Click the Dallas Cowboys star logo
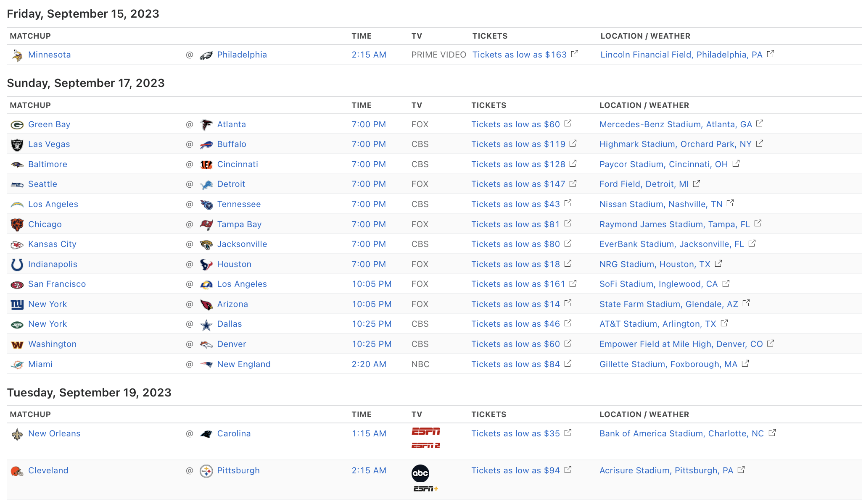The height and width of the screenshot is (504, 866). pyautogui.click(x=206, y=325)
